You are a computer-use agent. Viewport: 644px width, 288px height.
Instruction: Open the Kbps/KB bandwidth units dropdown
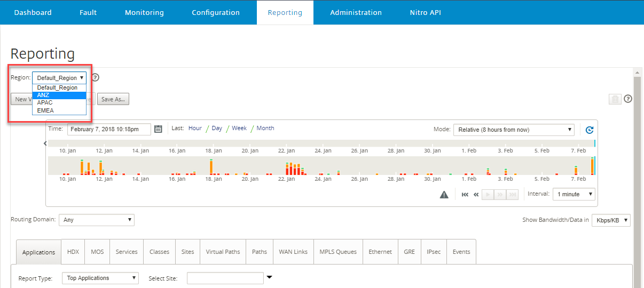pyautogui.click(x=611, y=220)
